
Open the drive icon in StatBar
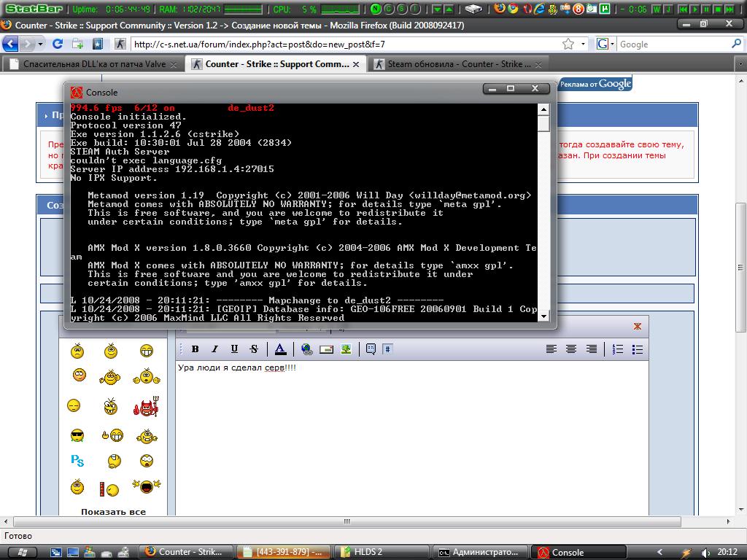pos(473,9)
